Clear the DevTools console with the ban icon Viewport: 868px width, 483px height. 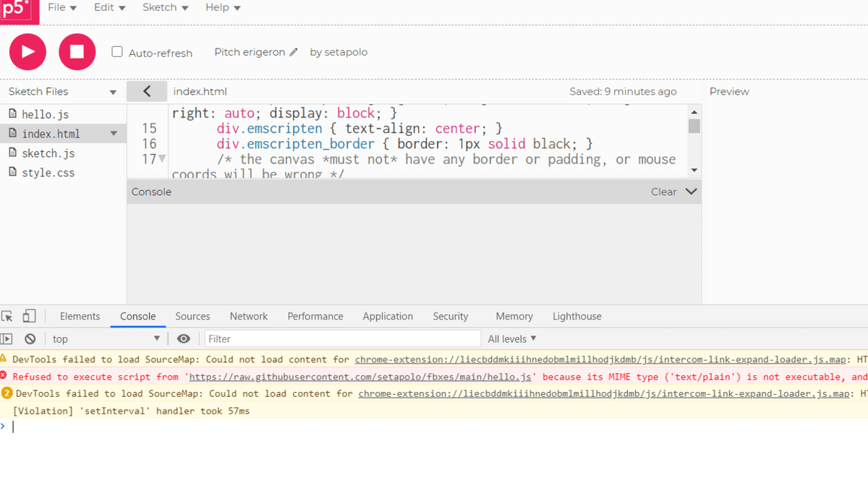30,338
